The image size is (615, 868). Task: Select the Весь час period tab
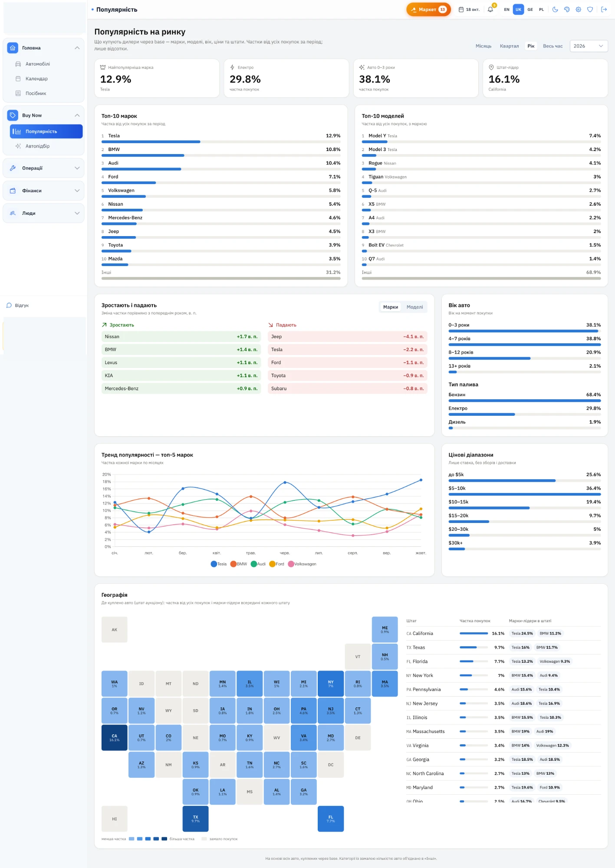click(x=553, y=46)
